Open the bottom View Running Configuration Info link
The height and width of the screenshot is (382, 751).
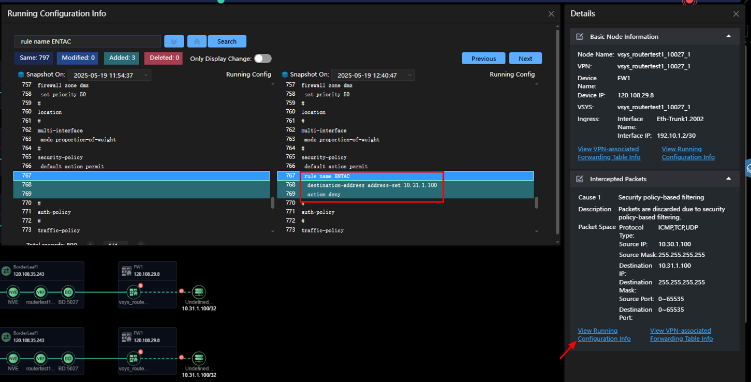pyautogui.click(x=604, y=335)
